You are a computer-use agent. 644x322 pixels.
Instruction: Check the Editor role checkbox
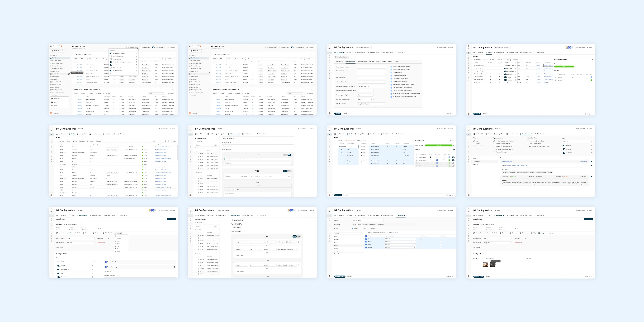tap(361, 228)
